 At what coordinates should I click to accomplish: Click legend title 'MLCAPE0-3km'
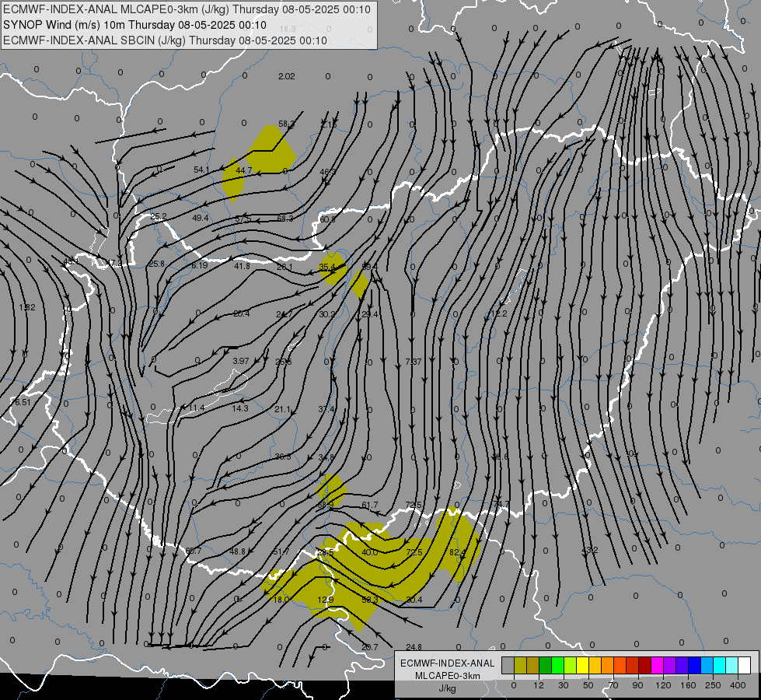(x=447, y=676)
